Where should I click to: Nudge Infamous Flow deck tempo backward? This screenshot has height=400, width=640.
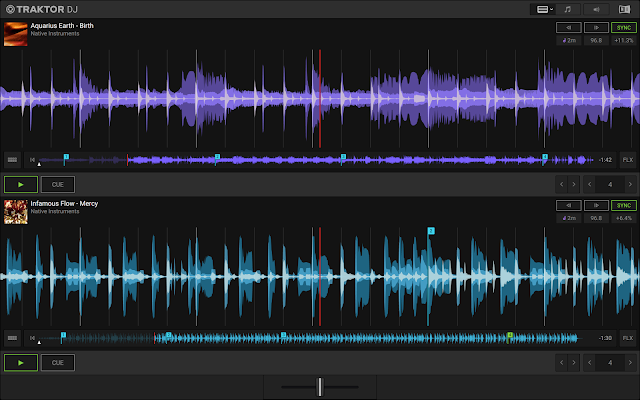569,205
